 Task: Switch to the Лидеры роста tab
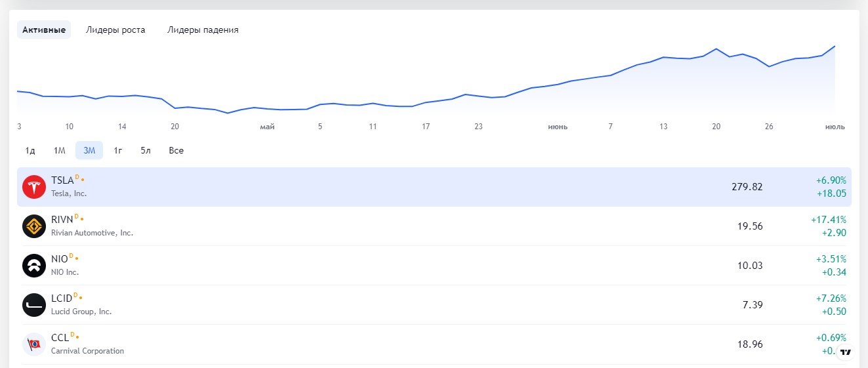pyautogui.click(x=115, y=30)
